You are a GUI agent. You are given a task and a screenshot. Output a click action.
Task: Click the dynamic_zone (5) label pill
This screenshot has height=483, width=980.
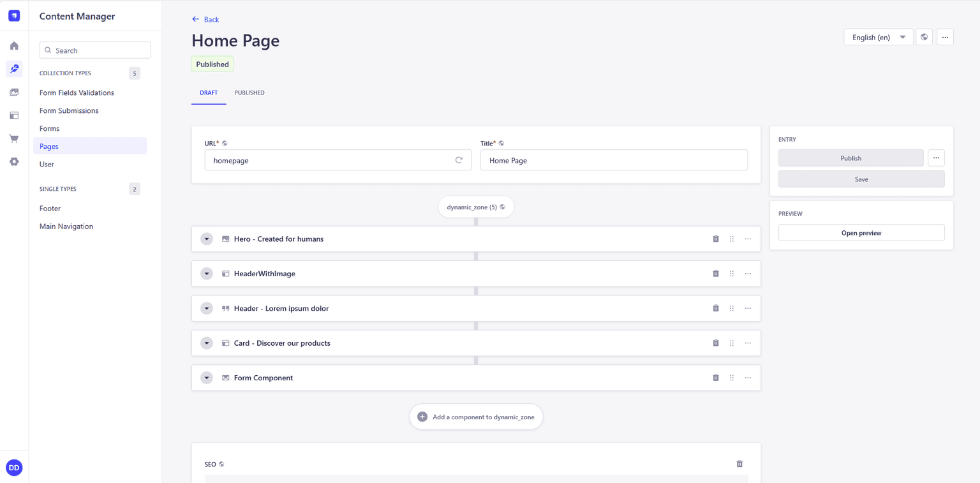pyautogui.click(x=476, y=207)
